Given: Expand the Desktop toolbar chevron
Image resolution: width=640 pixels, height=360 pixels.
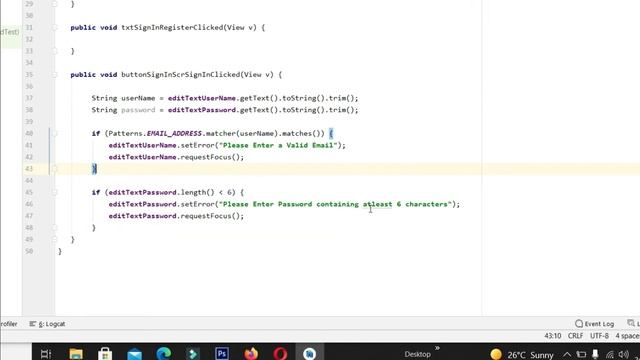Looking at the screenshot, I should (x=437, y=348).
